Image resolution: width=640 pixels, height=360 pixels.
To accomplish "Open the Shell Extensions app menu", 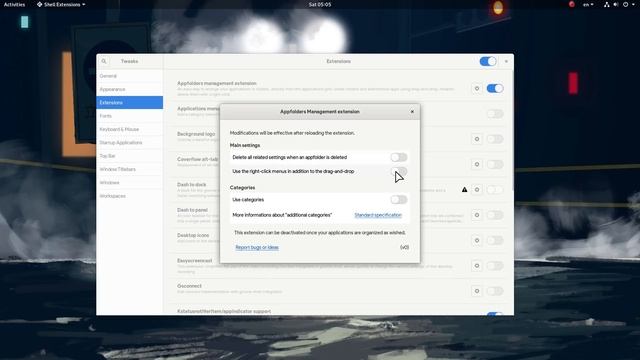I will 61,4.
